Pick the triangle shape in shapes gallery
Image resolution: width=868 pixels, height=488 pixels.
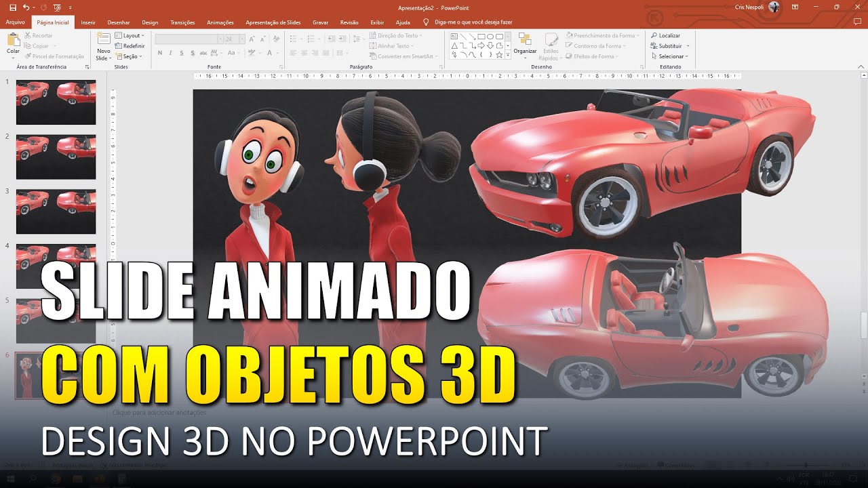pyautogui.click(x=454, y=45)
